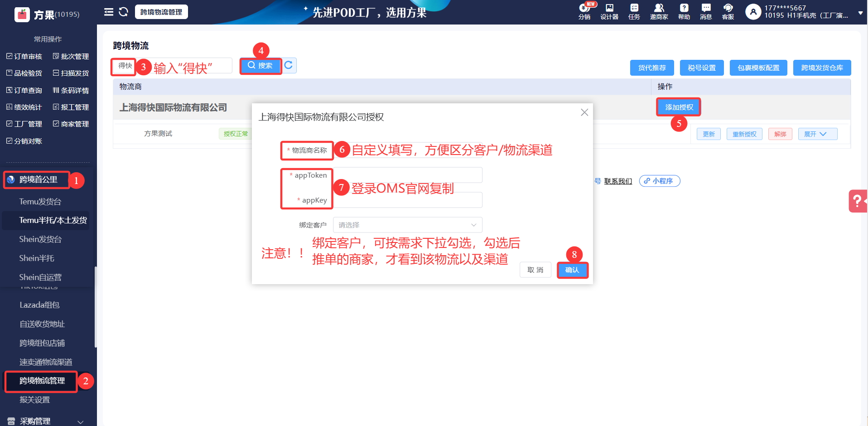
Task: Open the 分销 icon in the header
Action: (584, 12)
